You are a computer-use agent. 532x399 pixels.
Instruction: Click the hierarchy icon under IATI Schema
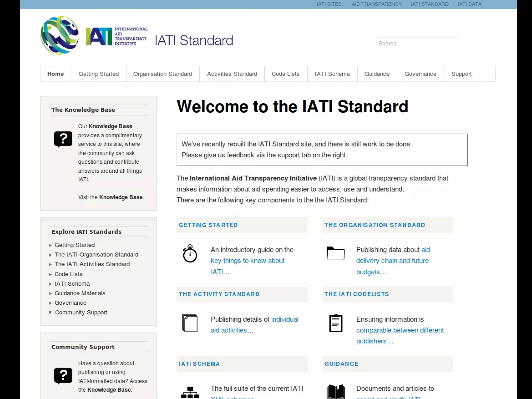pyautogui.click(x=190, y=392)
